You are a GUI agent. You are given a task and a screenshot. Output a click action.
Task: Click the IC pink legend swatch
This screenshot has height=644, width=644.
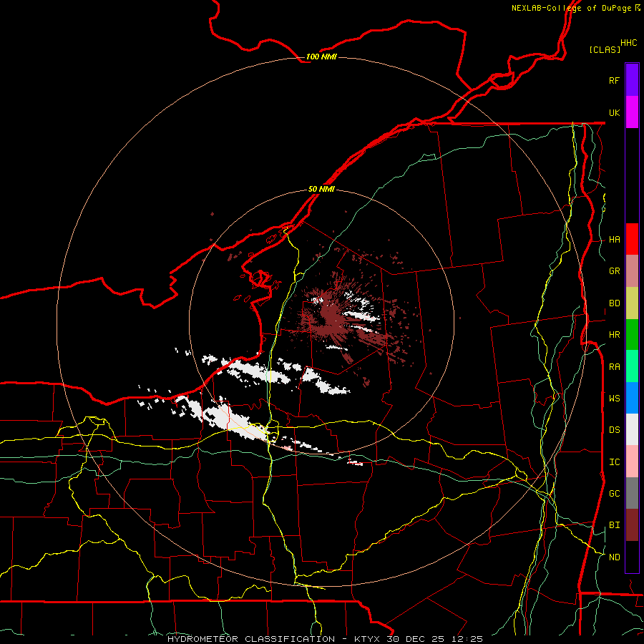click(632, 462)
